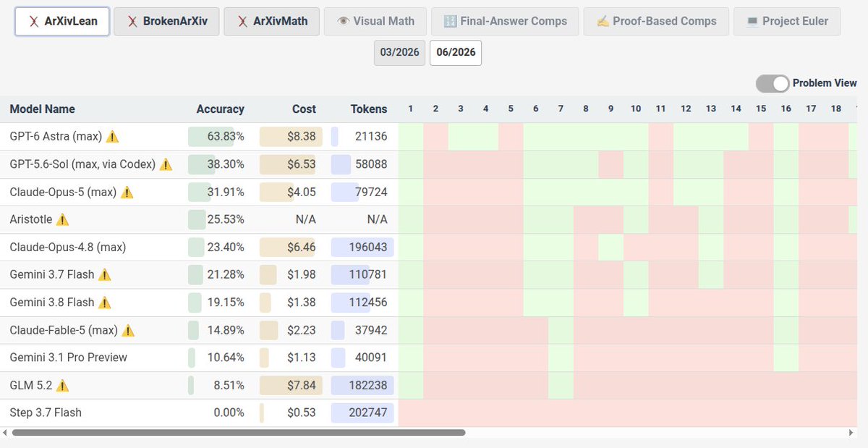
Task: Open the BrokenArXiv tab
Action: (167, 21)
